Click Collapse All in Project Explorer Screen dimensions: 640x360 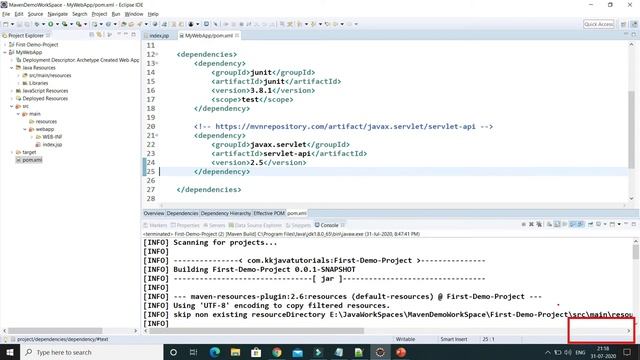point(91,35)
